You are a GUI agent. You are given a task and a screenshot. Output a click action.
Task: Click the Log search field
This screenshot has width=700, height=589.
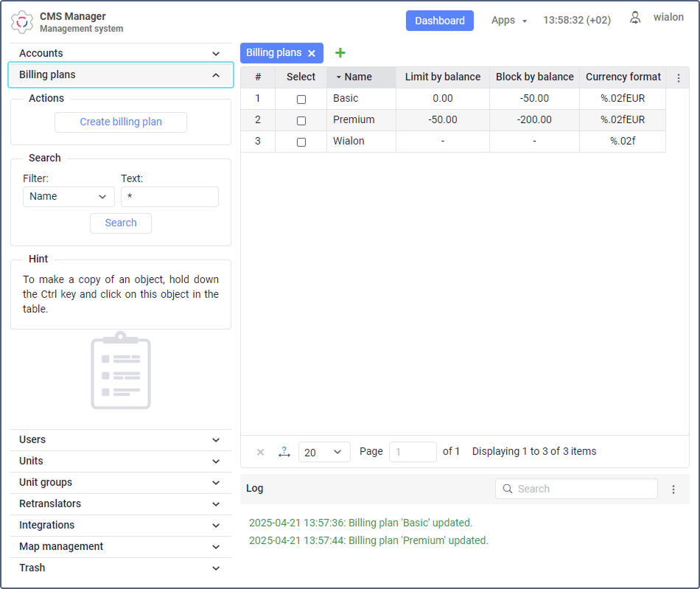click(x=576, y=489)
